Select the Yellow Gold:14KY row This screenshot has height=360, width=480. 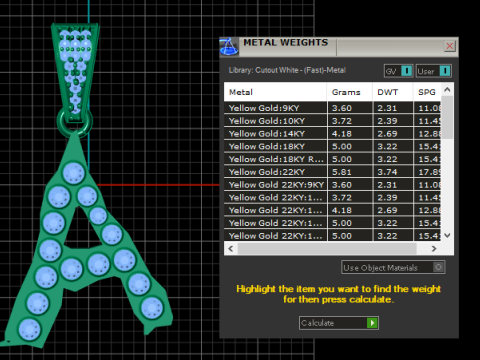click(332, 134)
